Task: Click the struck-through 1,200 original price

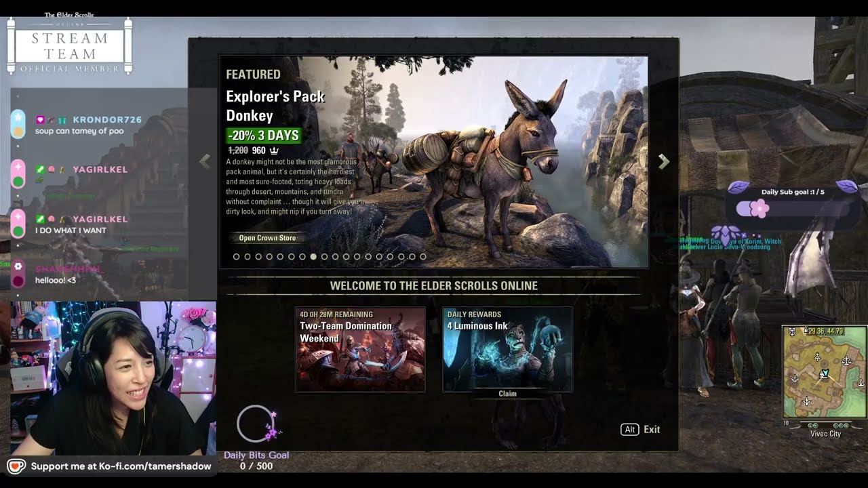Action: 237,150
